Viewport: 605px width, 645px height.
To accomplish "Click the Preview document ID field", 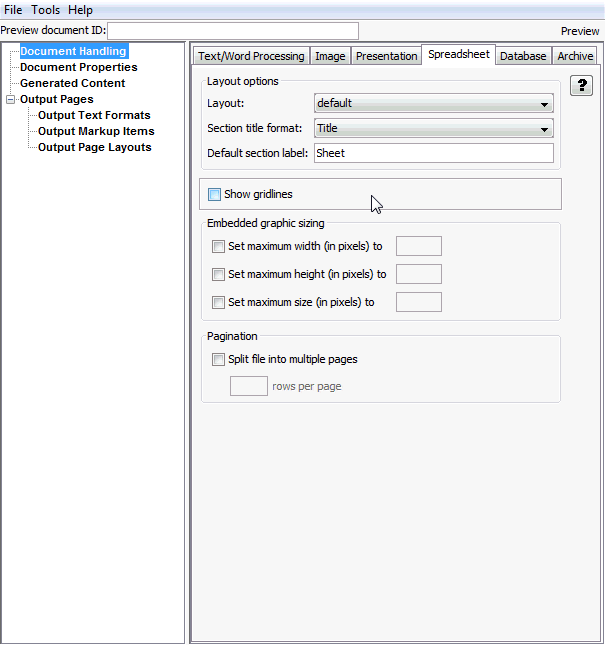I will [x=233, y=31].
